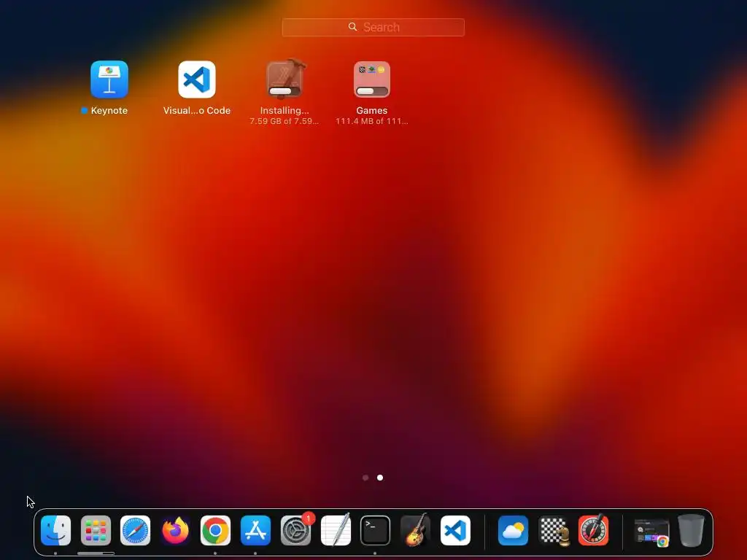The width and height of the screenshot is (747, 560).
Task: Select second Launchpad page dot
Action: point(380,478)
